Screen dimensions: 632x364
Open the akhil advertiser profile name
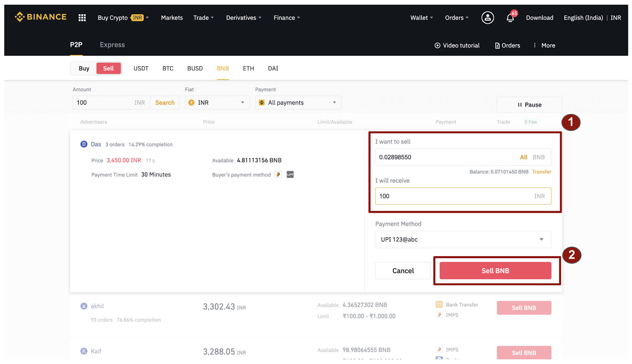coord(97,306)
